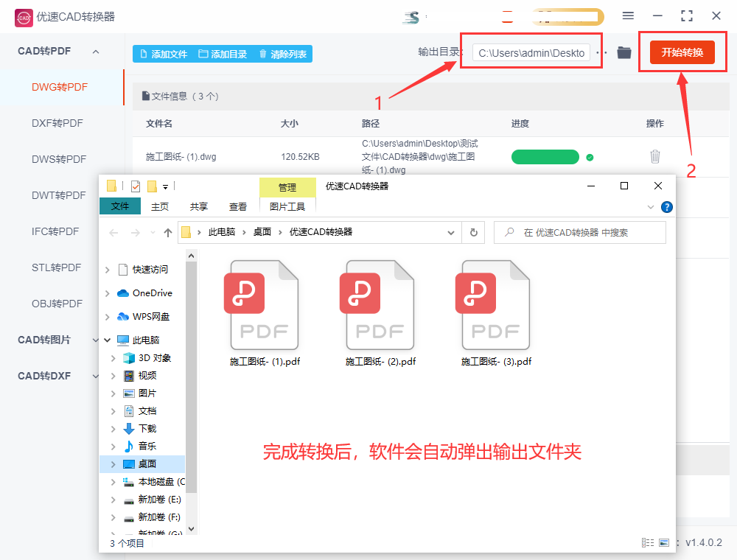Click the output directory path field
Screen dimensions: 737x560
tap(531, 53)
